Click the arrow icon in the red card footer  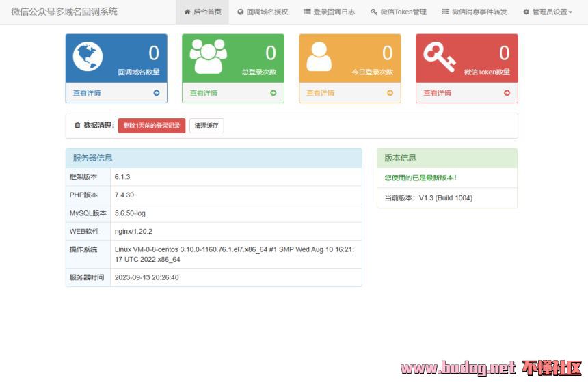[507, 93]
